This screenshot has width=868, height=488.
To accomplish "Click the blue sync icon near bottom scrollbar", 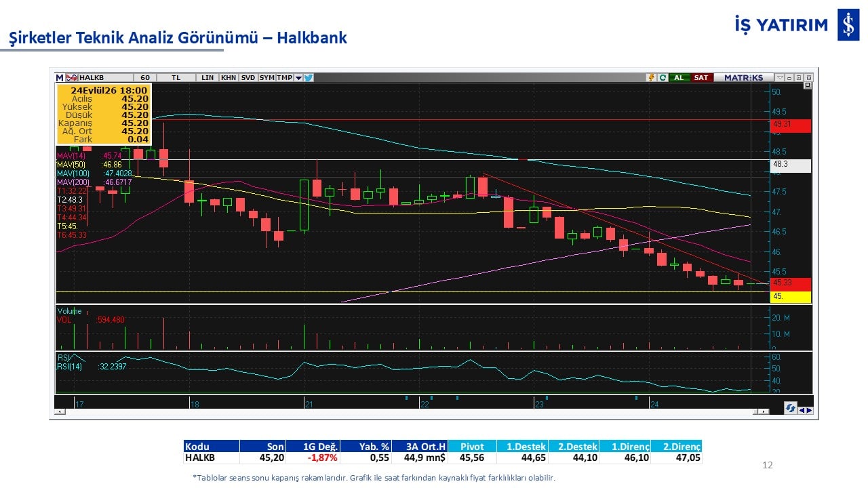I will (x=790, y=409).
